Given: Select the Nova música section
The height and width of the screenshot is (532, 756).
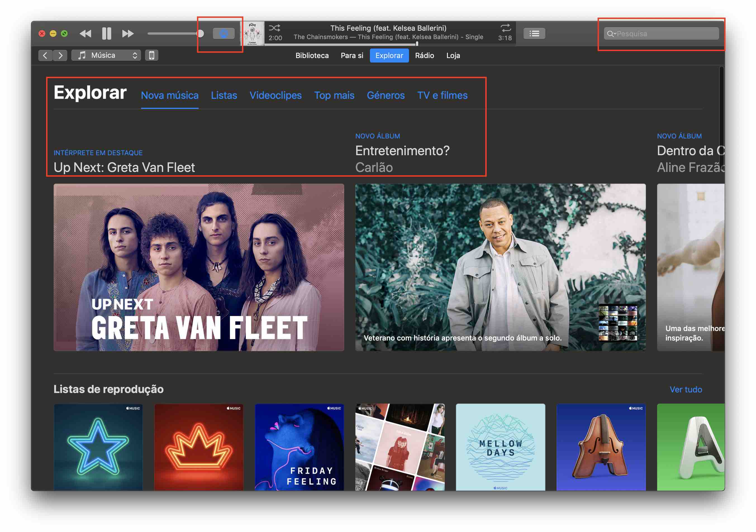Looking at the screenshot, I should (x=170, y=95).
